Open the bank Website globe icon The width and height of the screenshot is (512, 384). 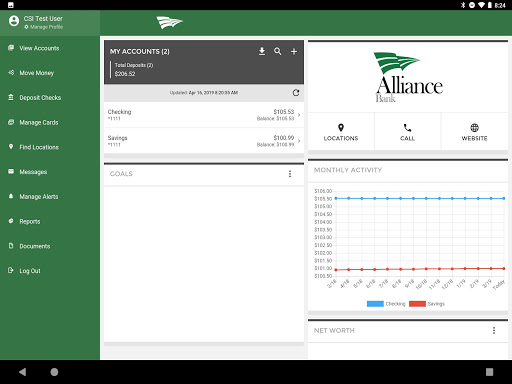tap(474, 128)
